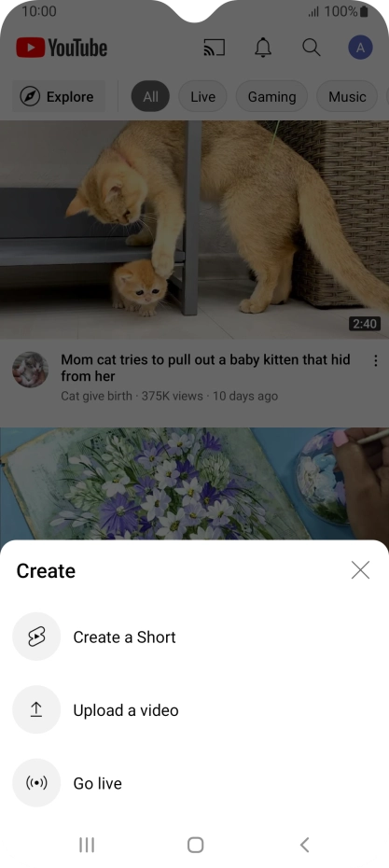Select the Music filter chip
The height and width of the screenshot is (868, 389).
347,97
